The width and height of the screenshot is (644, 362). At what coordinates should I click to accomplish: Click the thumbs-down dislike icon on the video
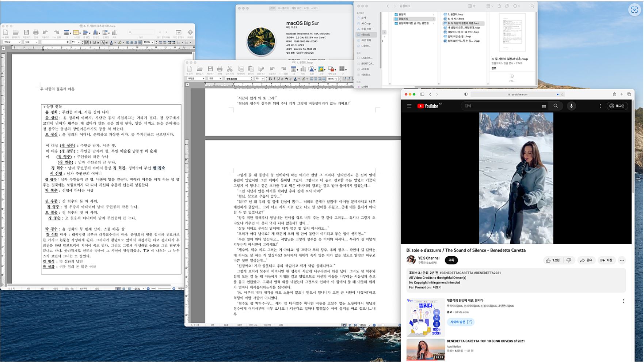pos(569,260)
